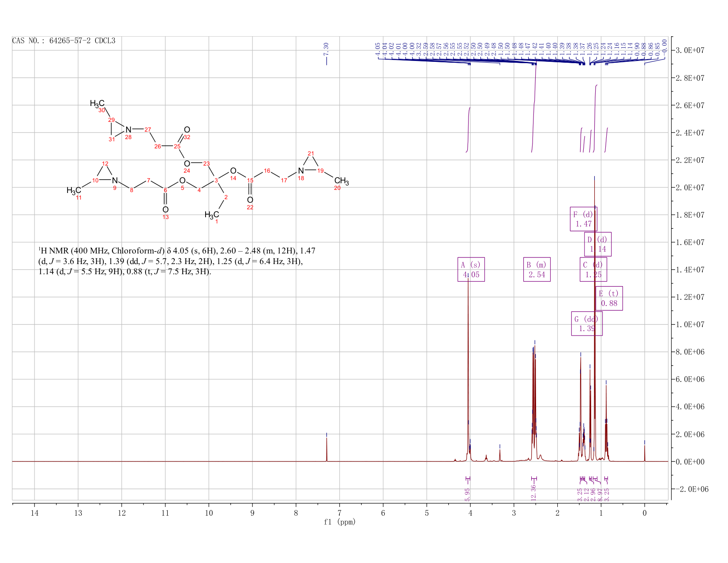Image resolution: width=728 pixels, height=563 pixels.
Task: Select x-axis tick label 4
Action: [471, 513]
